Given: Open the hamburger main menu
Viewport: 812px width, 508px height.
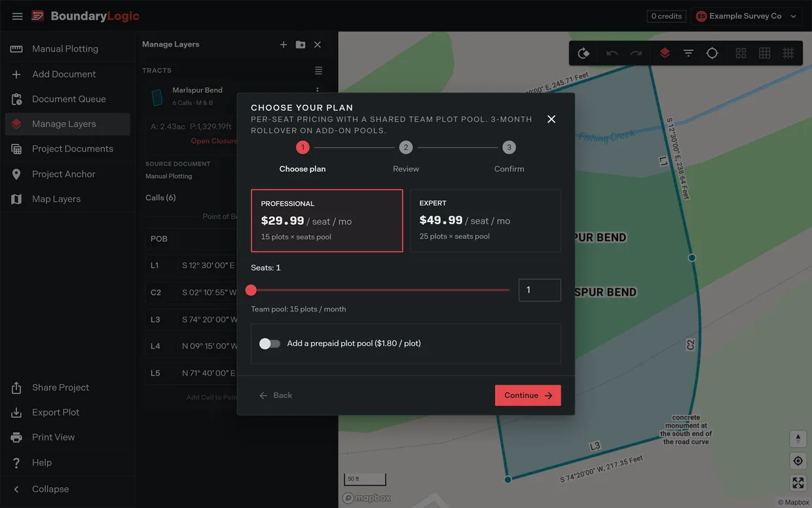Looking at the screenshot, I should click(17, 16).
